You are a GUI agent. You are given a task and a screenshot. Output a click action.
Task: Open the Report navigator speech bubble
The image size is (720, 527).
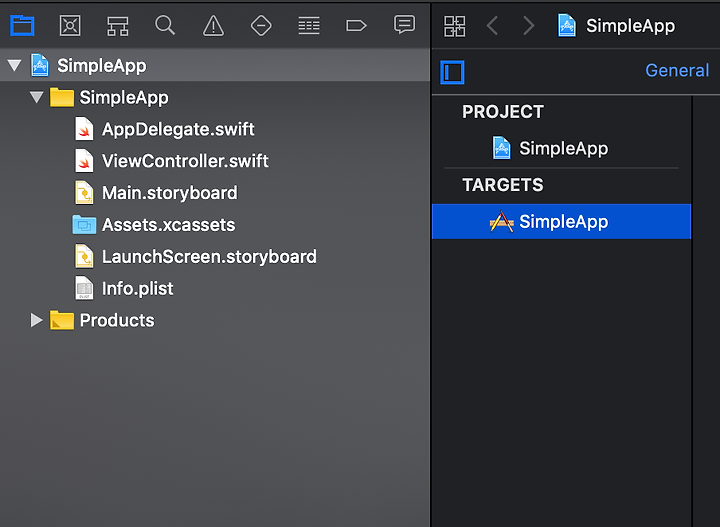[405, 25]
